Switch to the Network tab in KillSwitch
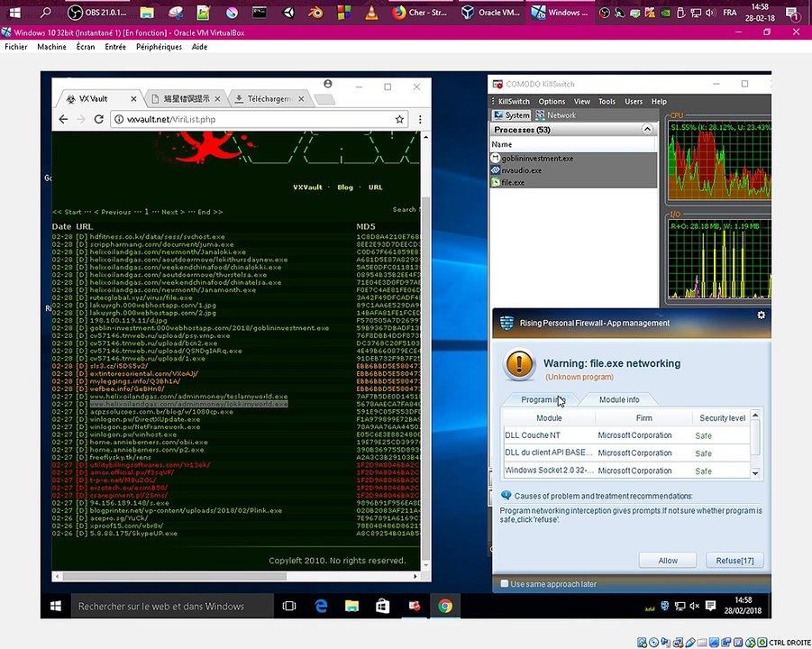 point(556,115)
